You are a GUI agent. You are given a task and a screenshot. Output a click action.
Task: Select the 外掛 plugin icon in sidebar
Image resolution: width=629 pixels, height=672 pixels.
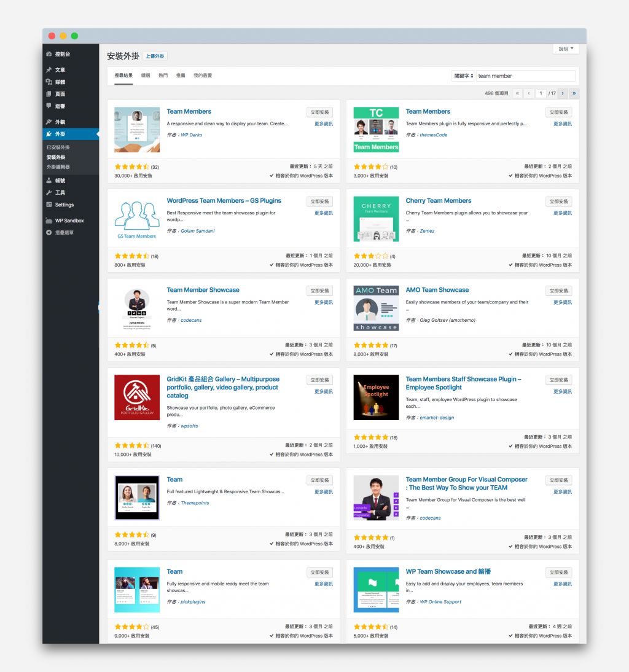(x=49, y=134)
